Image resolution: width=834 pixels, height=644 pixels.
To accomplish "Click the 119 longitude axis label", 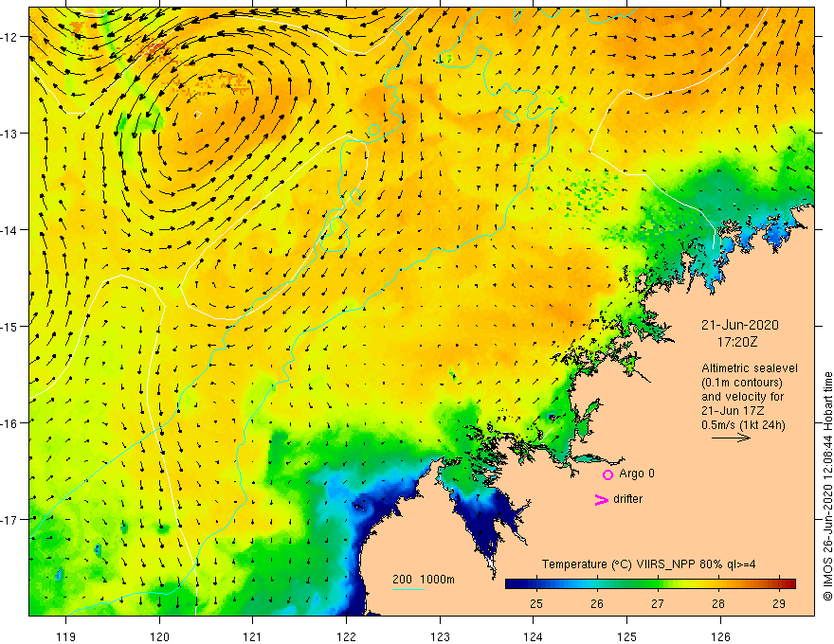I will 66,637.
